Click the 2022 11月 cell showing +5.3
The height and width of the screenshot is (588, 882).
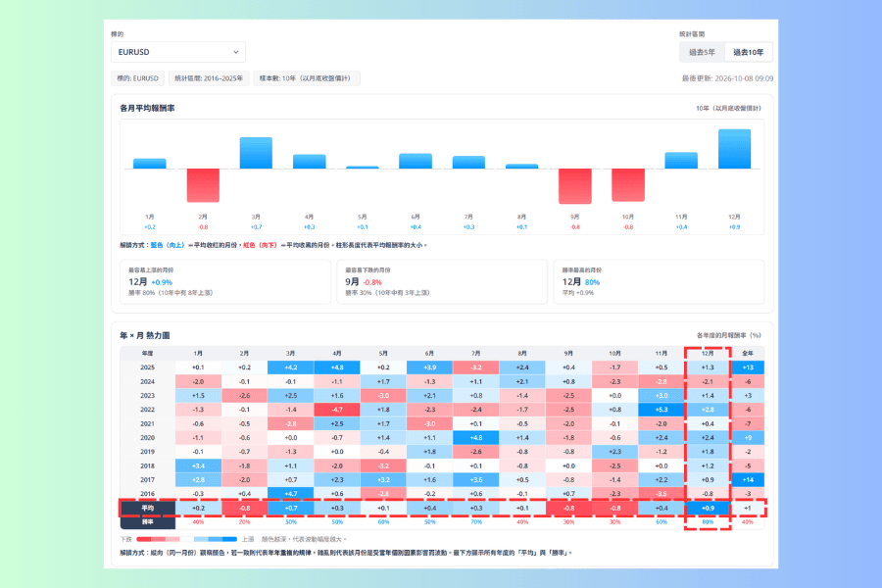[661, 410]
